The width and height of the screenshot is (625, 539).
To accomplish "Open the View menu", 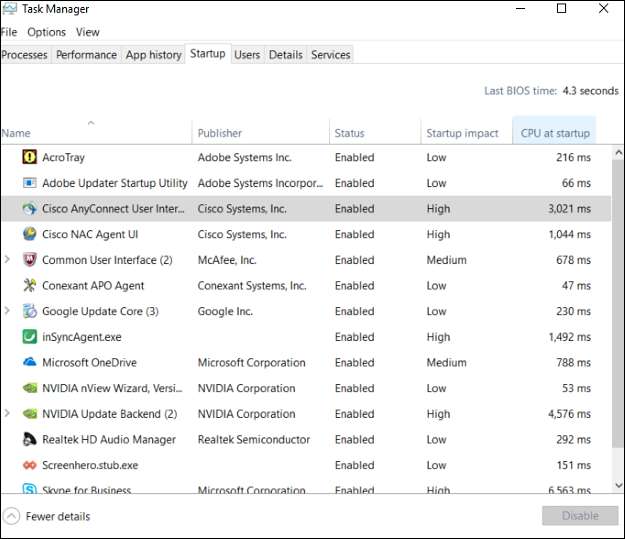I will tap(87, 32).
